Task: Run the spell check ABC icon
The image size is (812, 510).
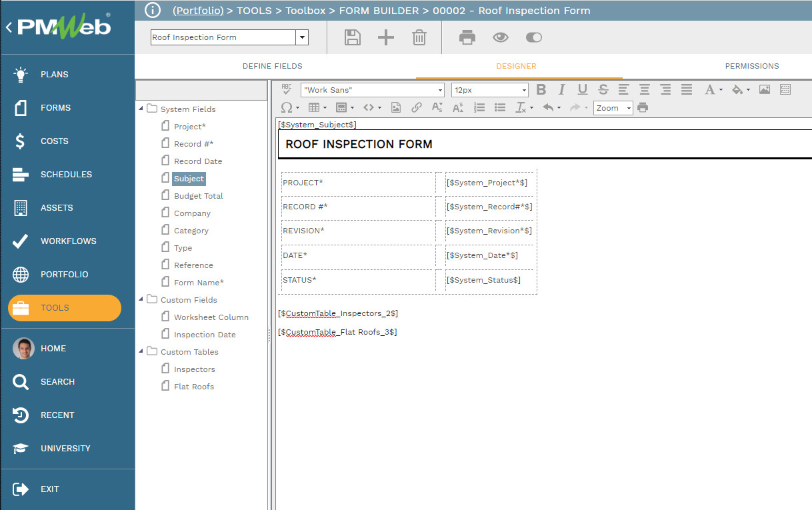Action: point(287,89)
